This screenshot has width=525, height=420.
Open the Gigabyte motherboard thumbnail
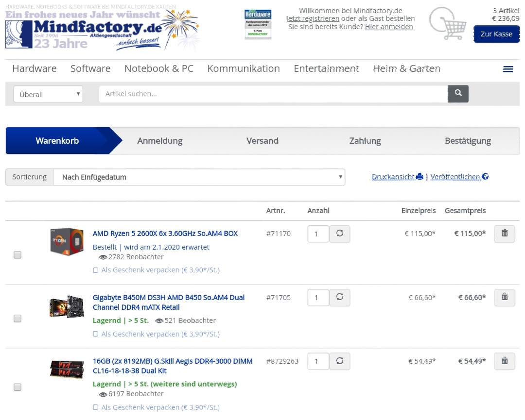67,306
